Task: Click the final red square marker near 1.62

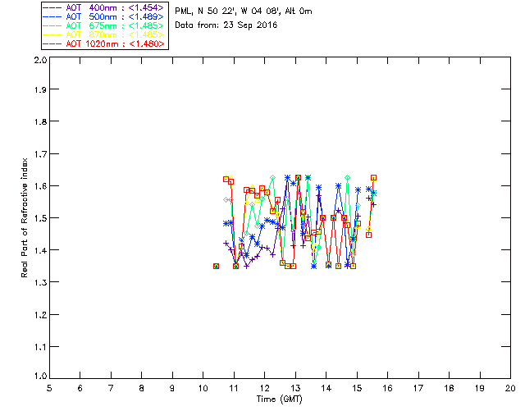Action: coord(374,178)
